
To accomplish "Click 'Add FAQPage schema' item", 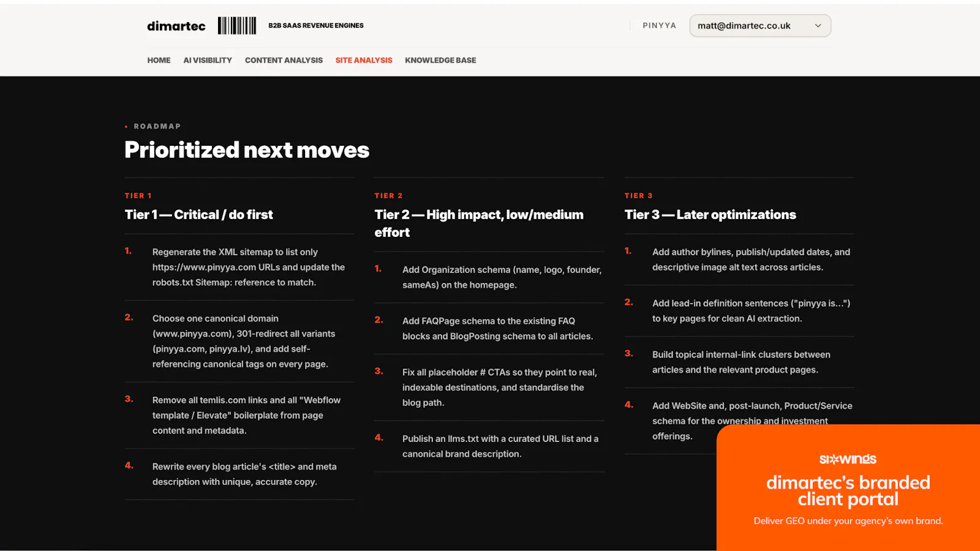I will pos(489,329).
